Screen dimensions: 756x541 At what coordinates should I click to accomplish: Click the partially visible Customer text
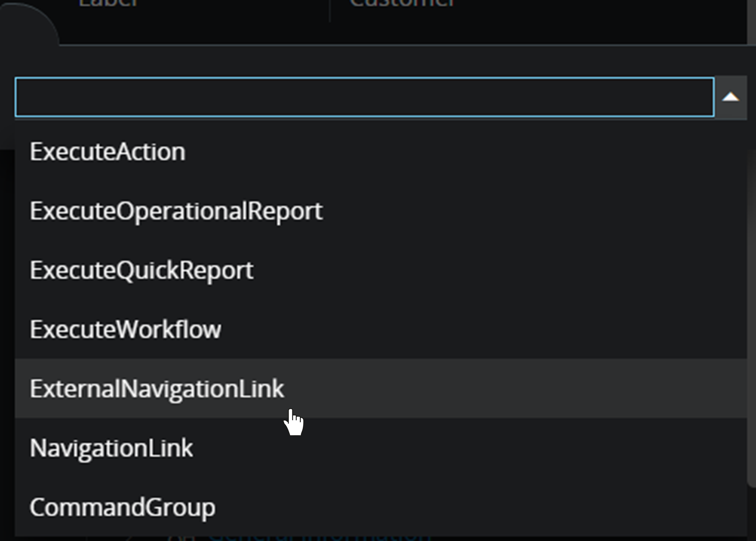(402, 3)
